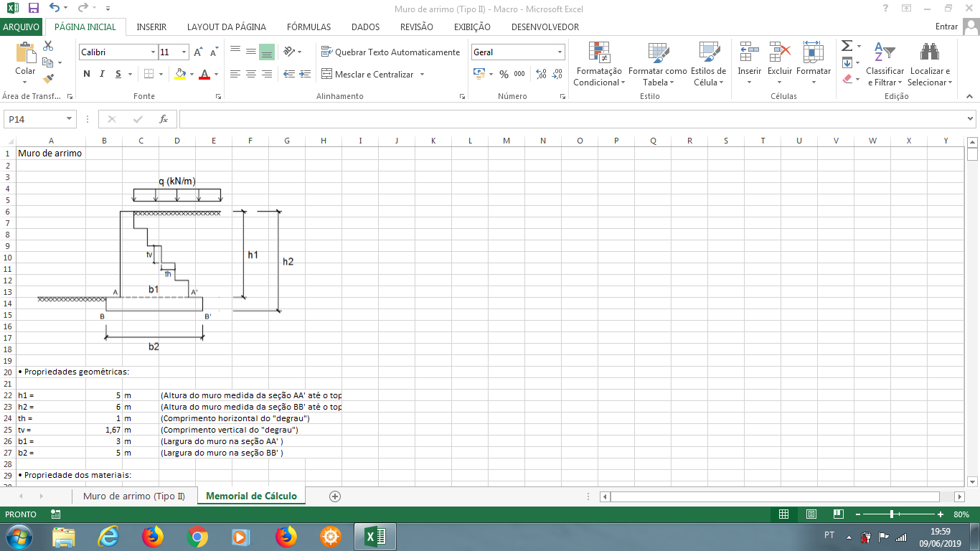Align cell text to the right
This screenshot has height=551, width=980.
(267, 74)
